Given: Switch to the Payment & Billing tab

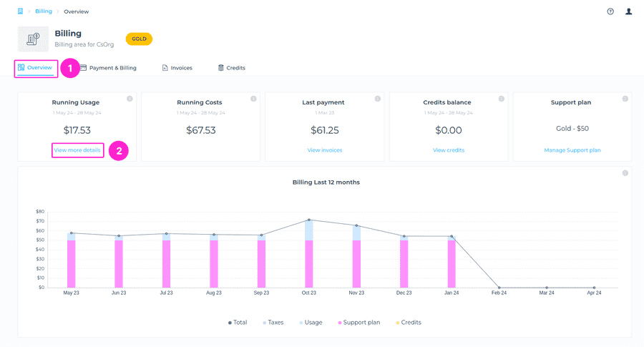Looking at the screenshot, I should pyautogui.click(x=108, y=68).
